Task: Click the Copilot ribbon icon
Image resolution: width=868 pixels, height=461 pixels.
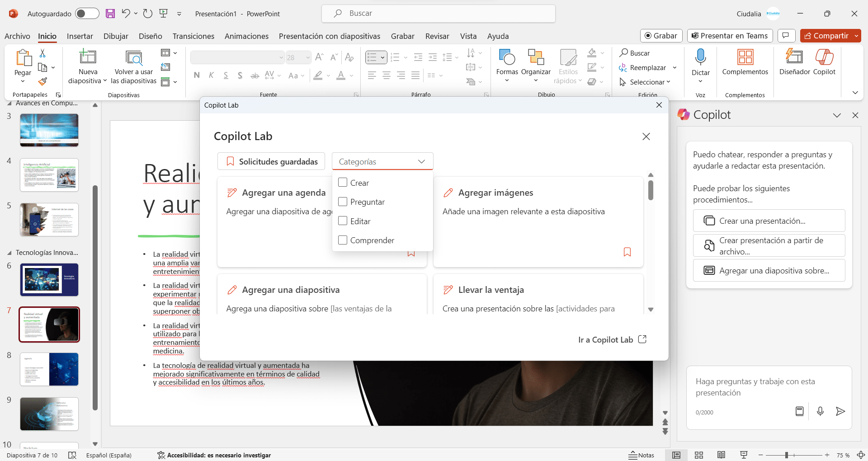Action: point(824,57)
